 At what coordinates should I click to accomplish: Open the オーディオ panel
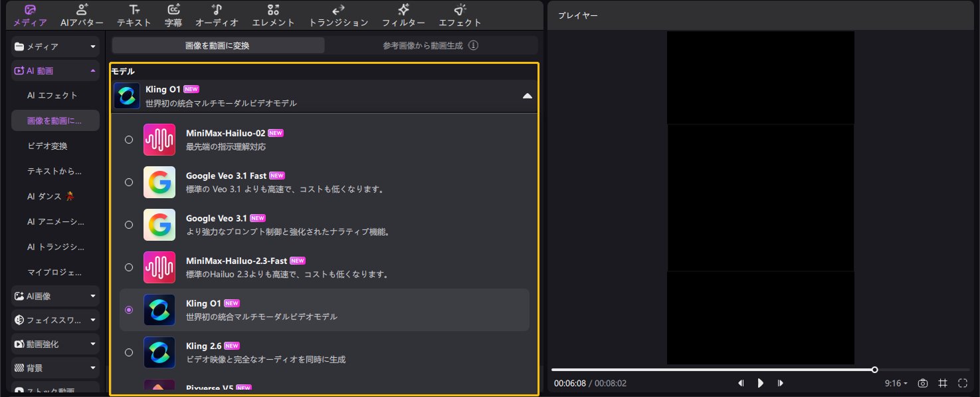[x=217, y=15]
